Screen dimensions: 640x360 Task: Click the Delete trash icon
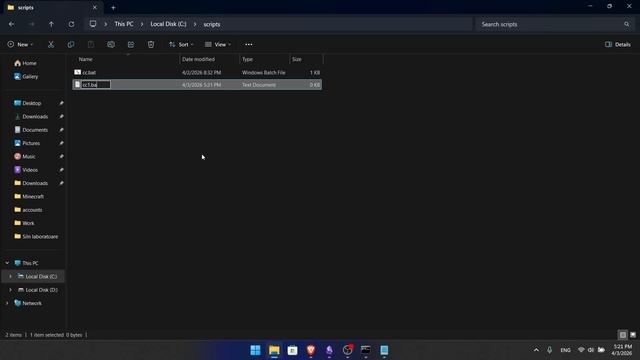[151, 44]
